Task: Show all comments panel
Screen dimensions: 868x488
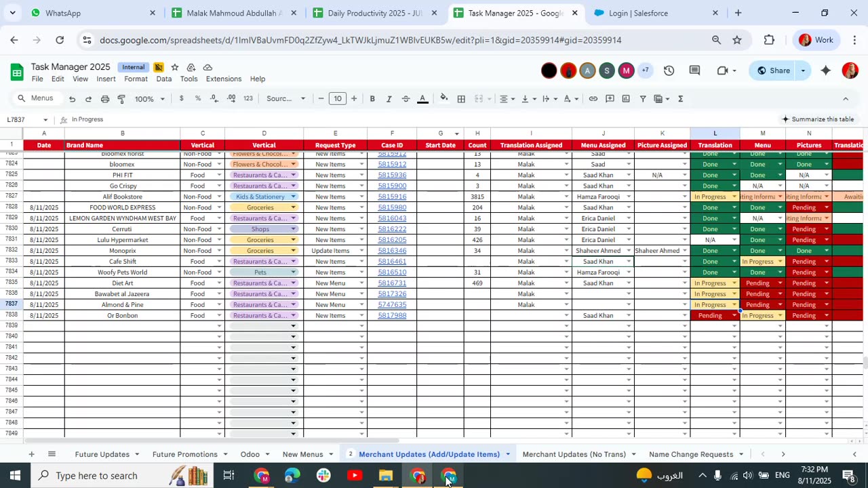Action: coord(694,70)
